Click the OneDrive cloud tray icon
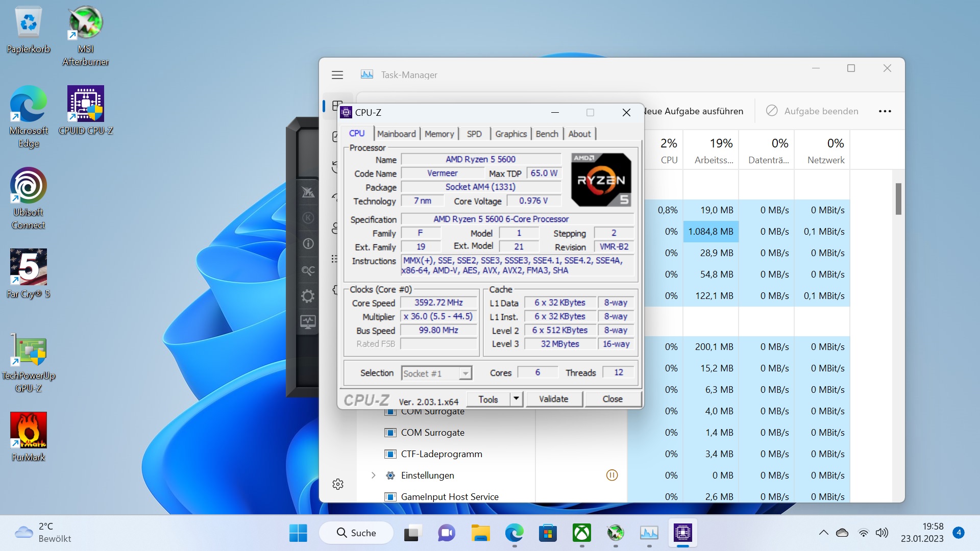The image size is (980, 551). point(842,533)
